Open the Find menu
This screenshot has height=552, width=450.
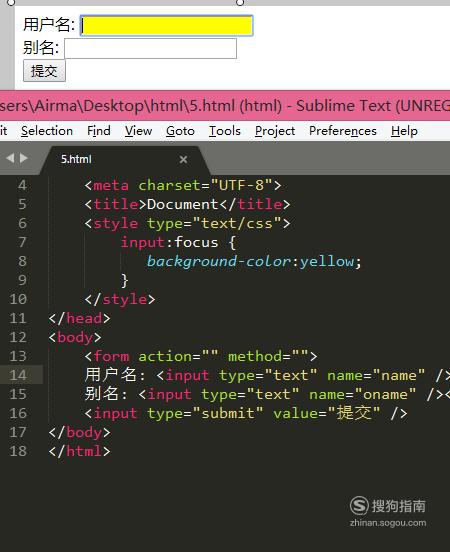(99, 131)
